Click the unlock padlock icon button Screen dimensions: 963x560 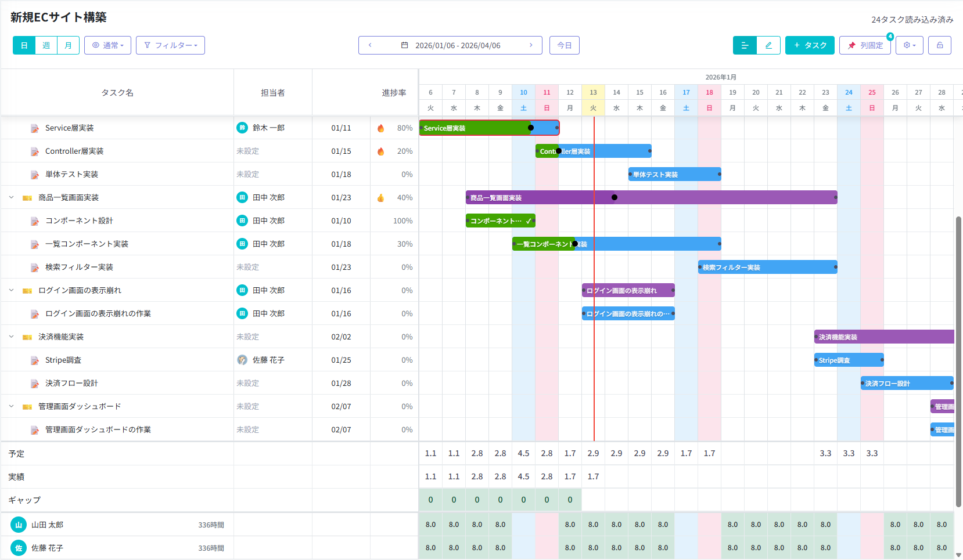pos(939,45)
